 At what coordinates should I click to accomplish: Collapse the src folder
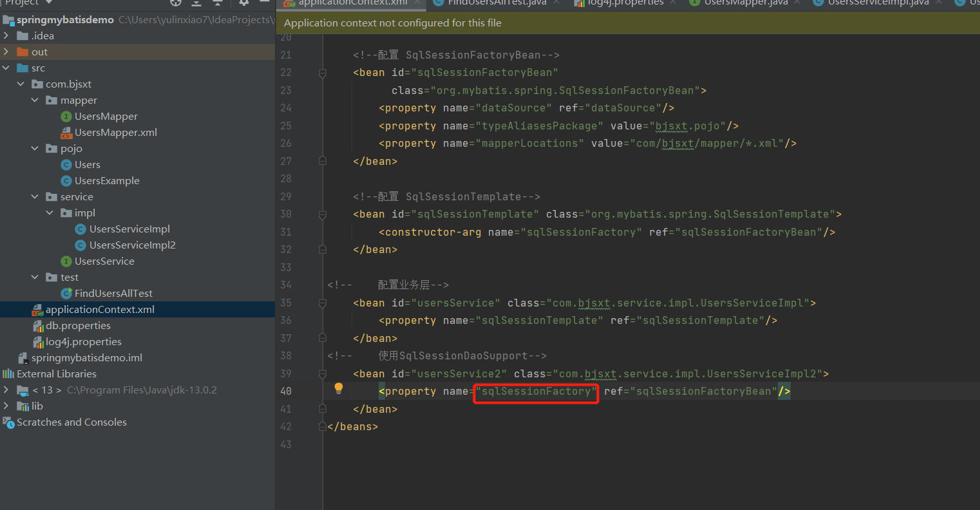pos(6,68)
